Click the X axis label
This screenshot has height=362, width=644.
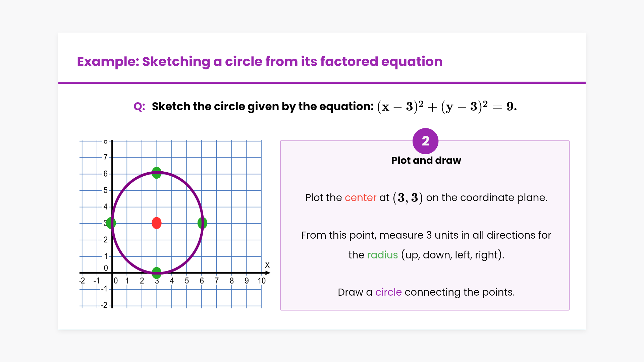point(267,265)
